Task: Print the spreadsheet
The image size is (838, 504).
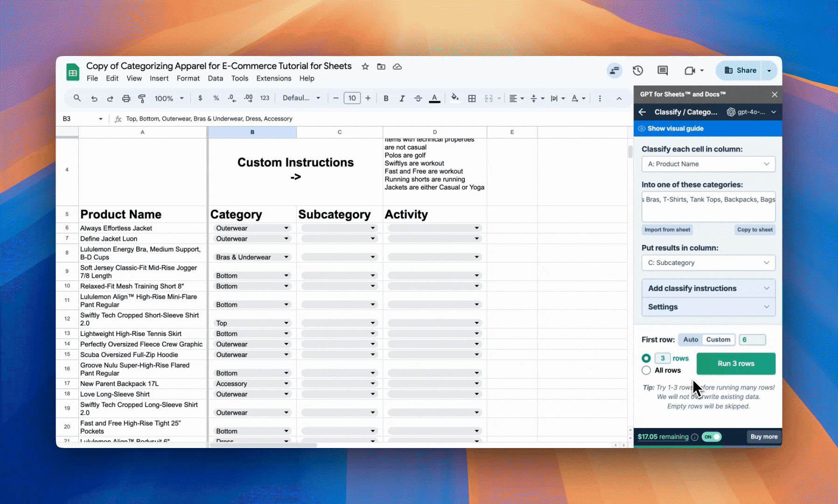Action: click(x=126, y=98)
